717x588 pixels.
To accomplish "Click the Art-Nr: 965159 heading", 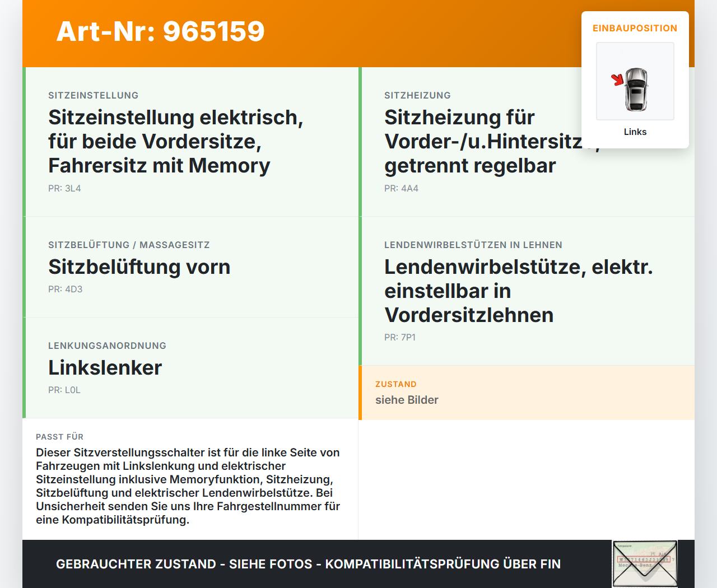I will coord(160,32).
